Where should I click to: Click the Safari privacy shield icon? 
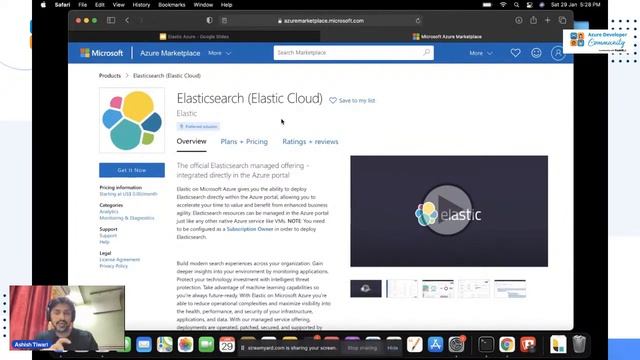click(x=209, y=20)
